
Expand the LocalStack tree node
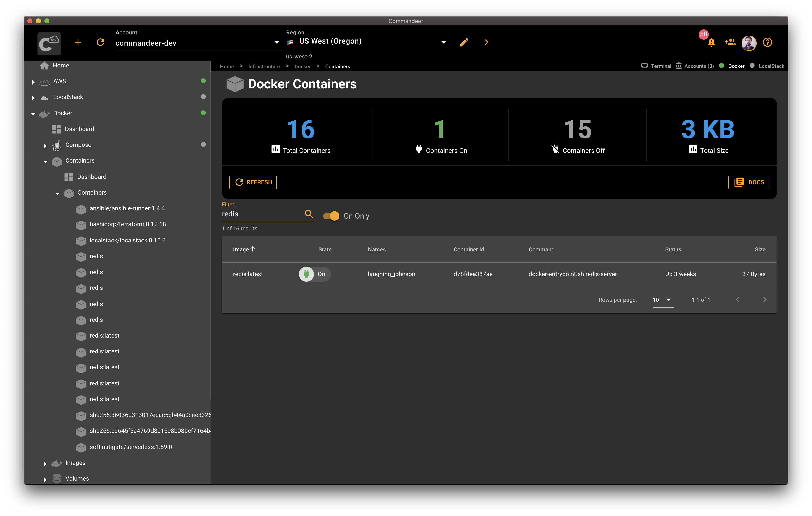(x=33, y=98)
